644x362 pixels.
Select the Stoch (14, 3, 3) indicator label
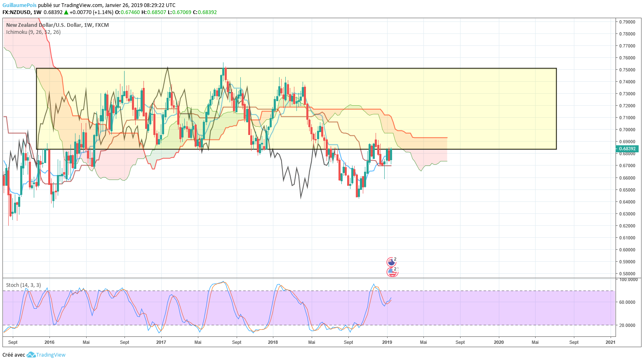24,285
